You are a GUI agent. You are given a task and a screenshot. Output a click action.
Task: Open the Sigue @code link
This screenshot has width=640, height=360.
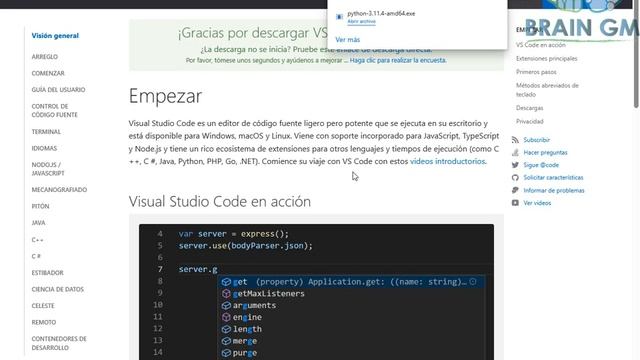541,165
